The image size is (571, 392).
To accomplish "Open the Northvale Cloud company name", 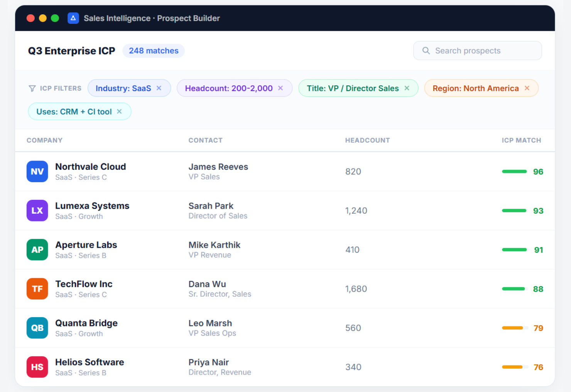I will (x=91, y=167).
